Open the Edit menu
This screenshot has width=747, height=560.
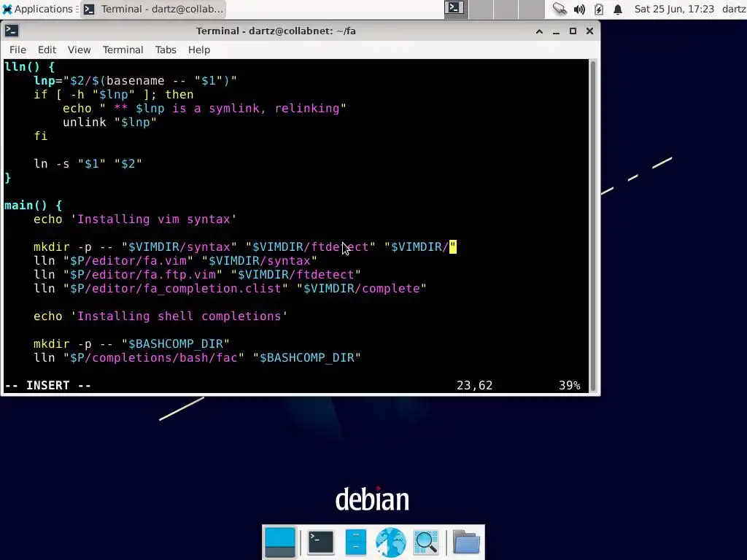[47, 50]
